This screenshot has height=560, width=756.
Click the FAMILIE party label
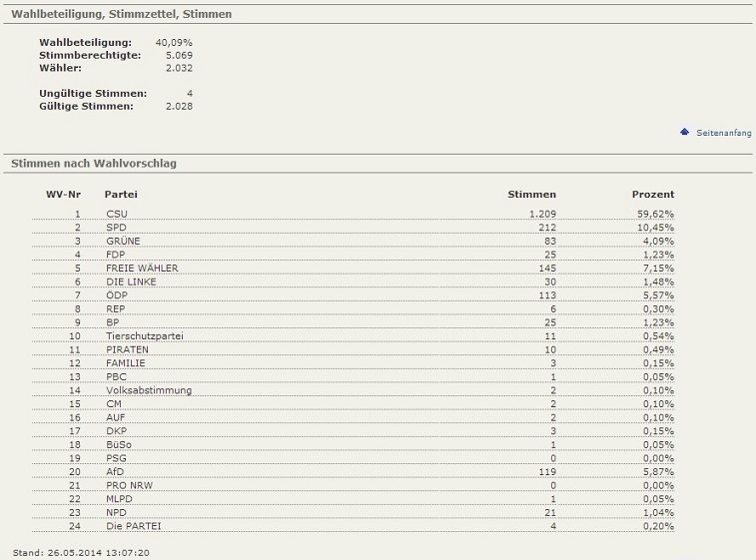coord(126,363)
